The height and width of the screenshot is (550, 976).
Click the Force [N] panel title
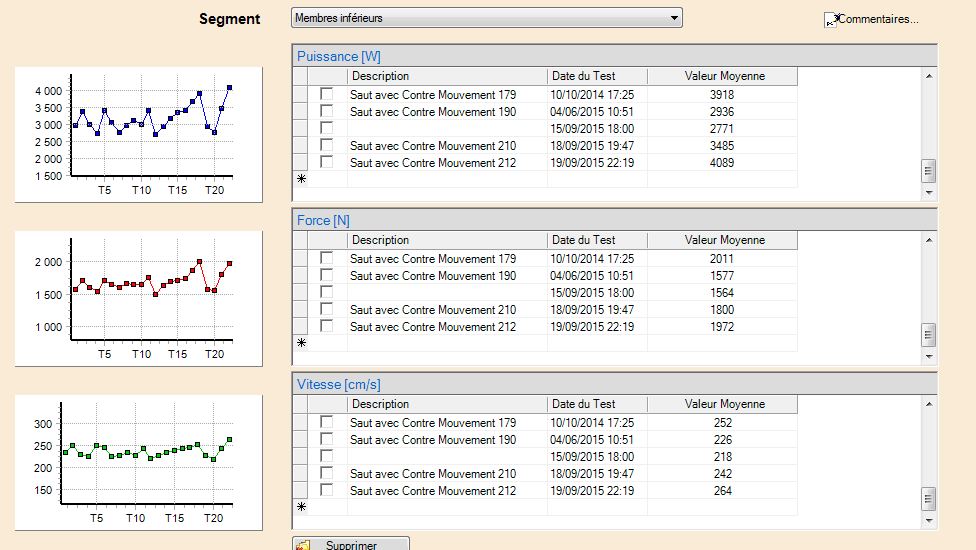(x=323, y=220)
